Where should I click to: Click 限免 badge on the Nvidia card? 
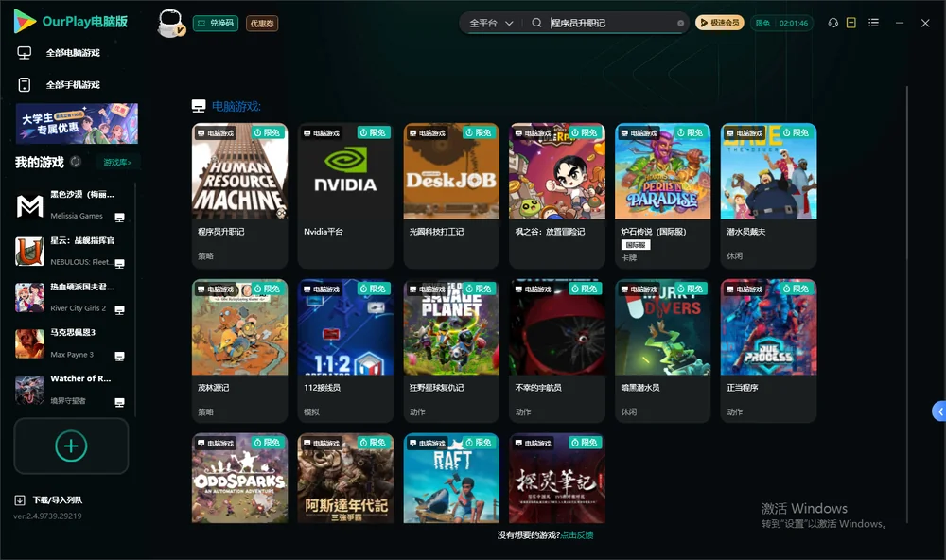point(374,132)
